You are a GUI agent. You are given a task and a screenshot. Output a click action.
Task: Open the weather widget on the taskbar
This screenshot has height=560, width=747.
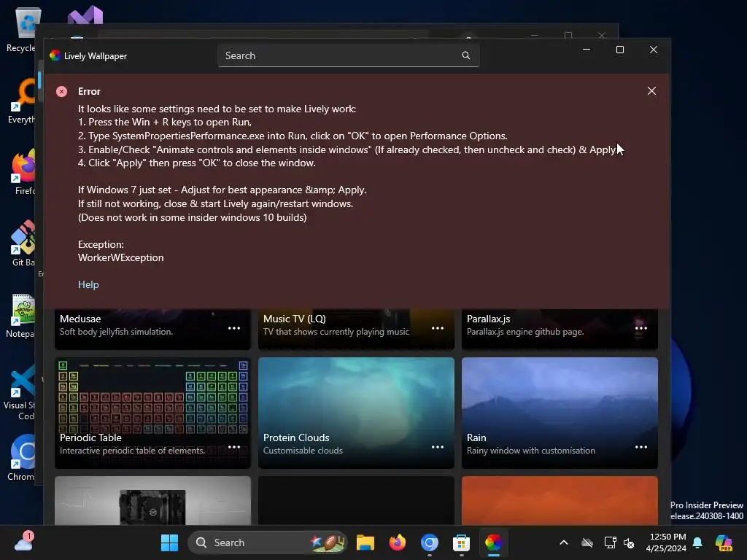(x=23, y=542)
